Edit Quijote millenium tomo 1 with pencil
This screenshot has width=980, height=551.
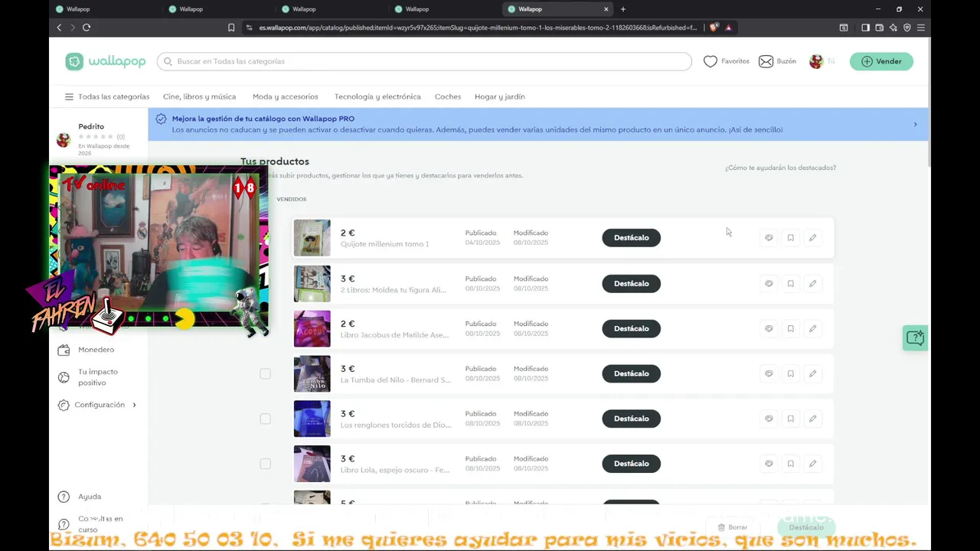pos(812,238)
